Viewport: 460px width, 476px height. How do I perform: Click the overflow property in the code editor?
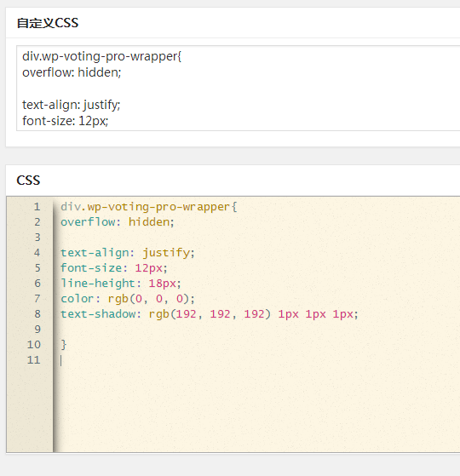point(88,222)
